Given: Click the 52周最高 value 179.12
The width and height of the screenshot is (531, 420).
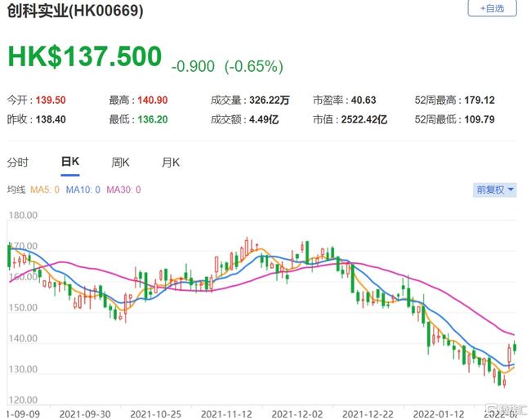Looking at the screenshot, I should (480, 101).
